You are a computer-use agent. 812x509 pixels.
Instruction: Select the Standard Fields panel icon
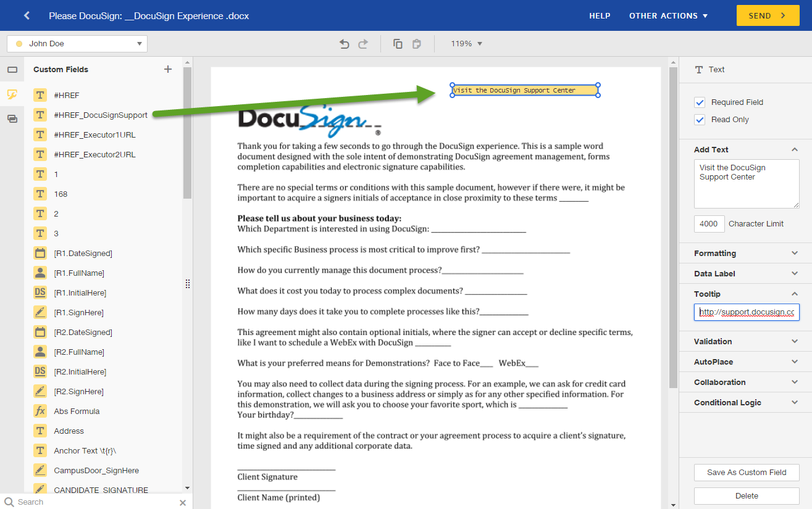pos(12,69)
